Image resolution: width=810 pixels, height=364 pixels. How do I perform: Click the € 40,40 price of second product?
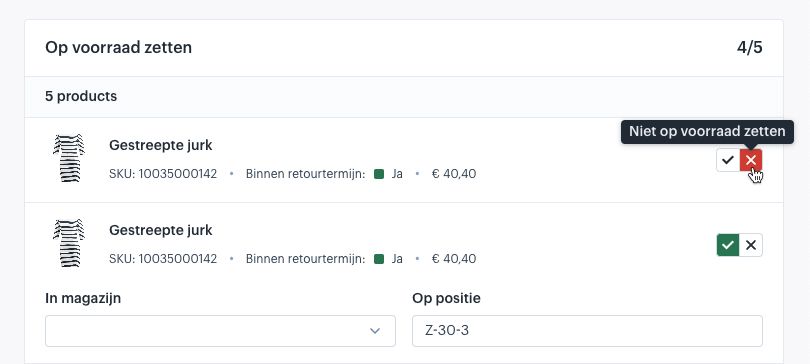click(x=454, y=259)
